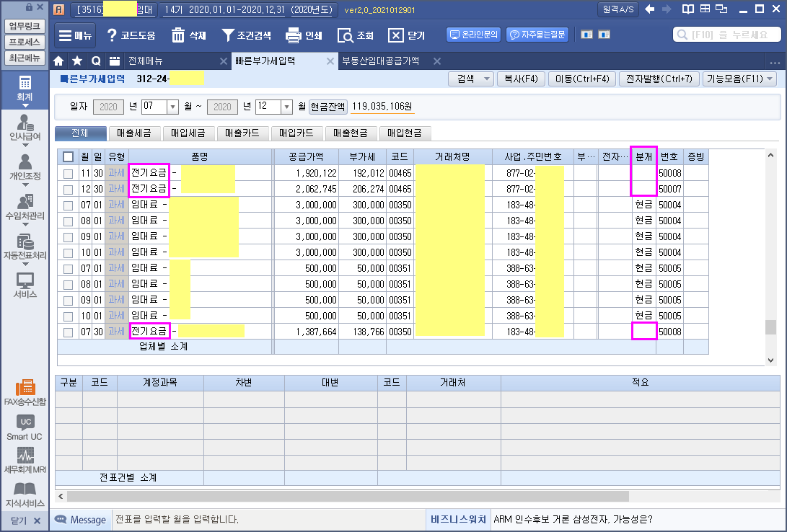
Task: Click the 전자발행(Ctrl+7) button
Action: click(658, 79)
